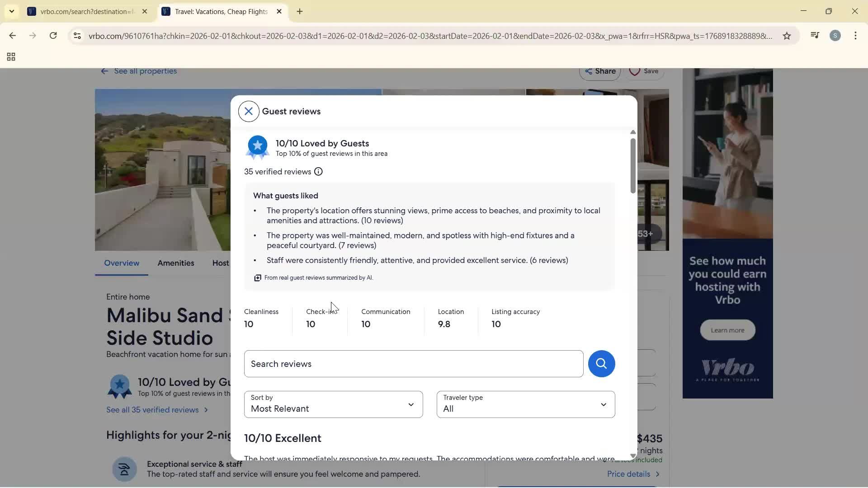Toggle Save on the property heart icon

click(x=636, y=71)
